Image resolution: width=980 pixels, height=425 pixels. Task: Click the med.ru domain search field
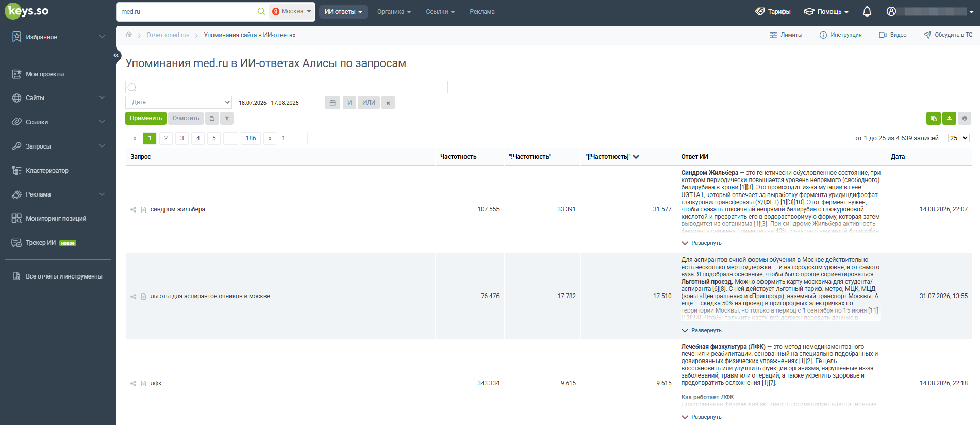tap(187, 11)
